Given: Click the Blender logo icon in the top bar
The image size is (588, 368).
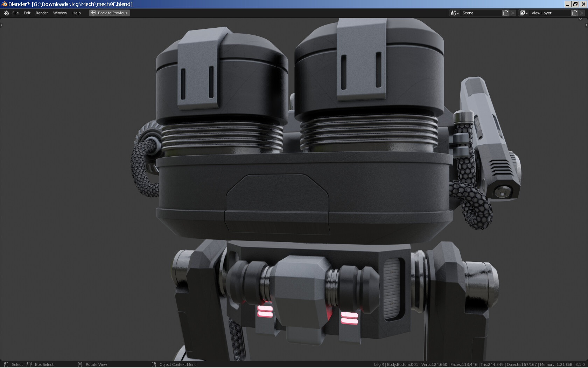Looking at the screenshot, I should pos(6,13).
